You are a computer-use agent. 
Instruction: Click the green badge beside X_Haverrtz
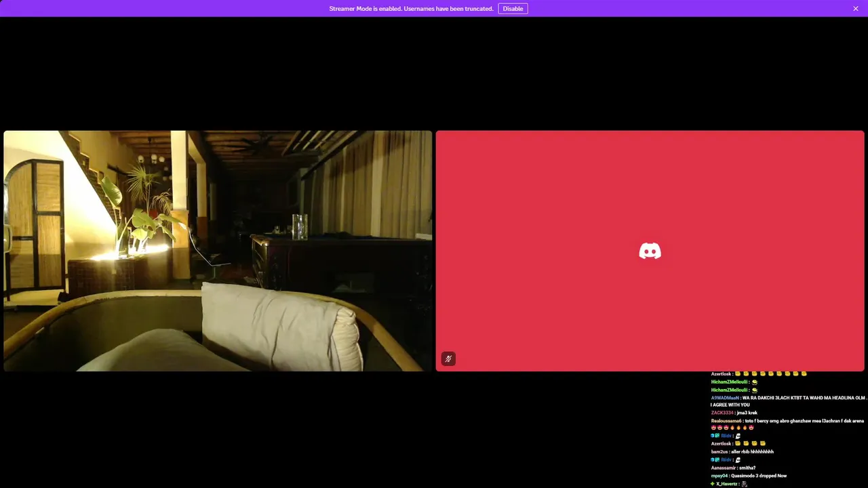coord(713,484)
